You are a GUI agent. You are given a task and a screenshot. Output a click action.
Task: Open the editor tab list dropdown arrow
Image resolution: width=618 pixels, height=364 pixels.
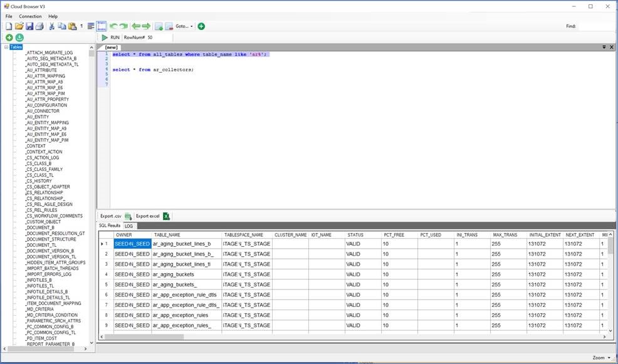(604, 47)
